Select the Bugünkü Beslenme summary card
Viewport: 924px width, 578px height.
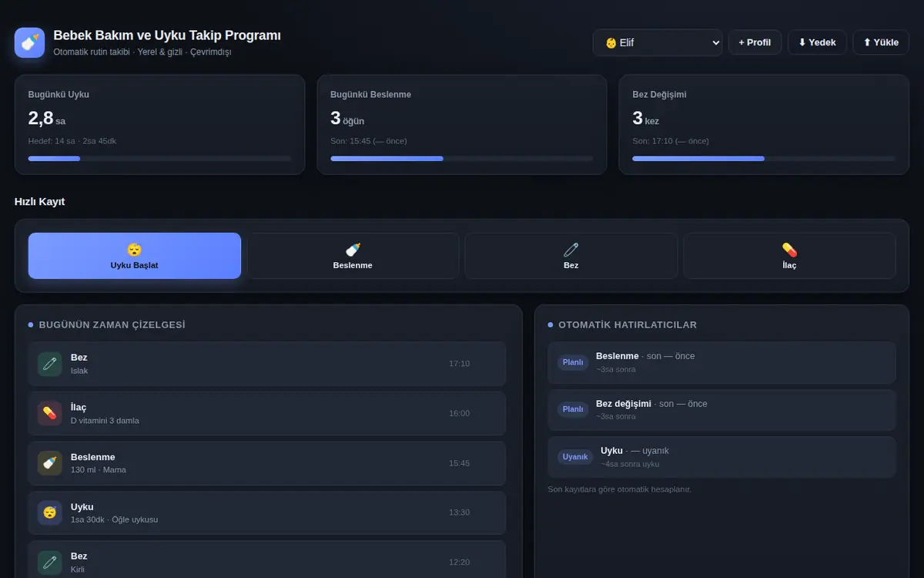462,125
